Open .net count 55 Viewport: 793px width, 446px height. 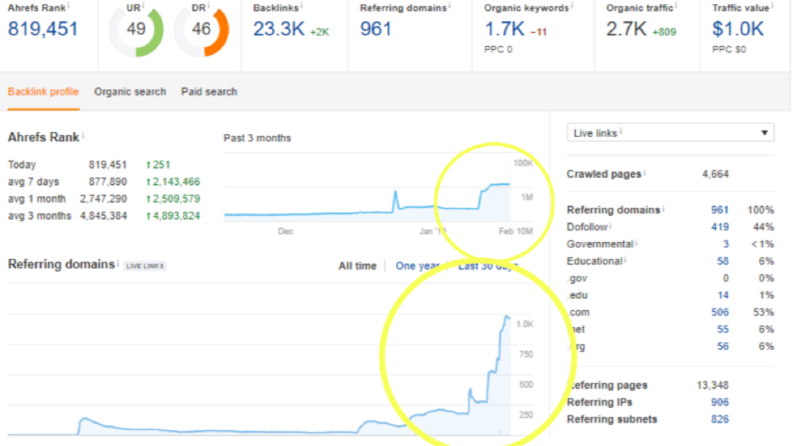pos(723,330)
